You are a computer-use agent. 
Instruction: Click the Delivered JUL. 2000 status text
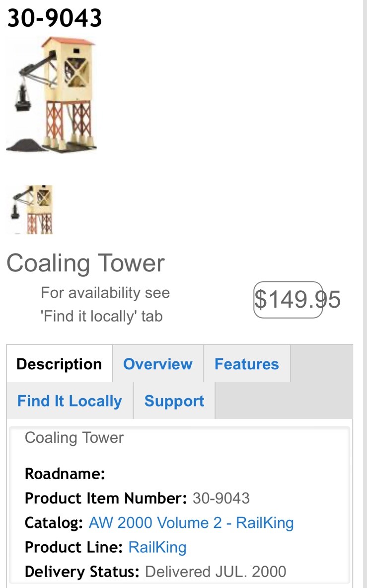click(216, 572)
